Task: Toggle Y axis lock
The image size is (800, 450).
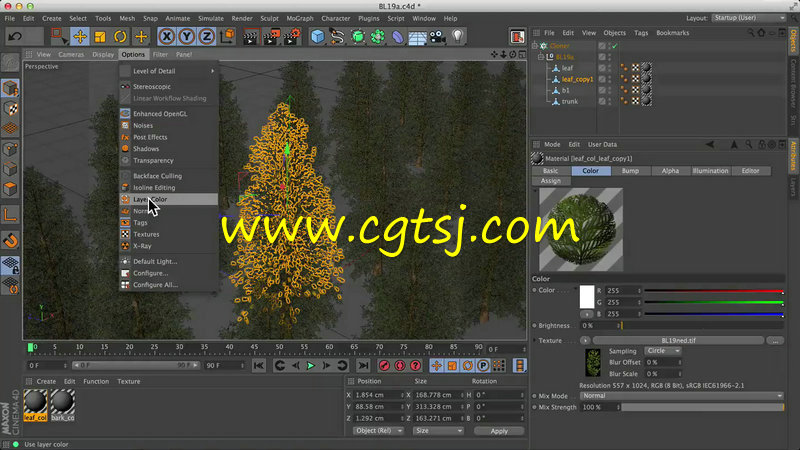Action: [x=186, y=36]
